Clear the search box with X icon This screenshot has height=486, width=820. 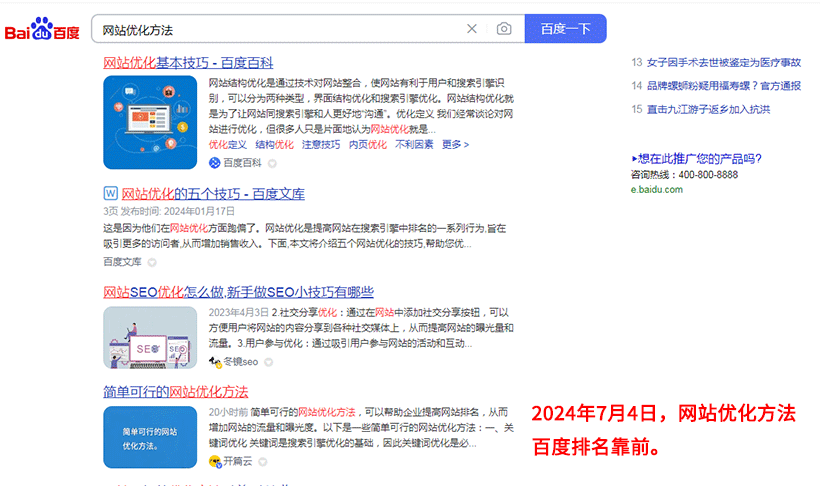[472, 29]
